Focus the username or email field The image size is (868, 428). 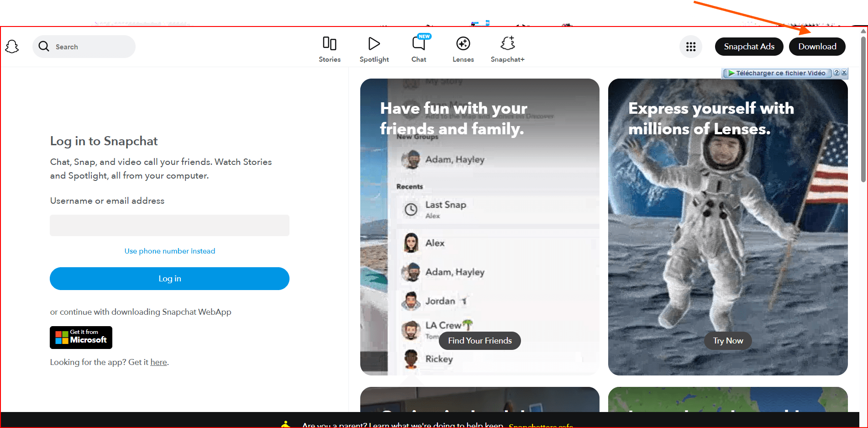[169, 226]
